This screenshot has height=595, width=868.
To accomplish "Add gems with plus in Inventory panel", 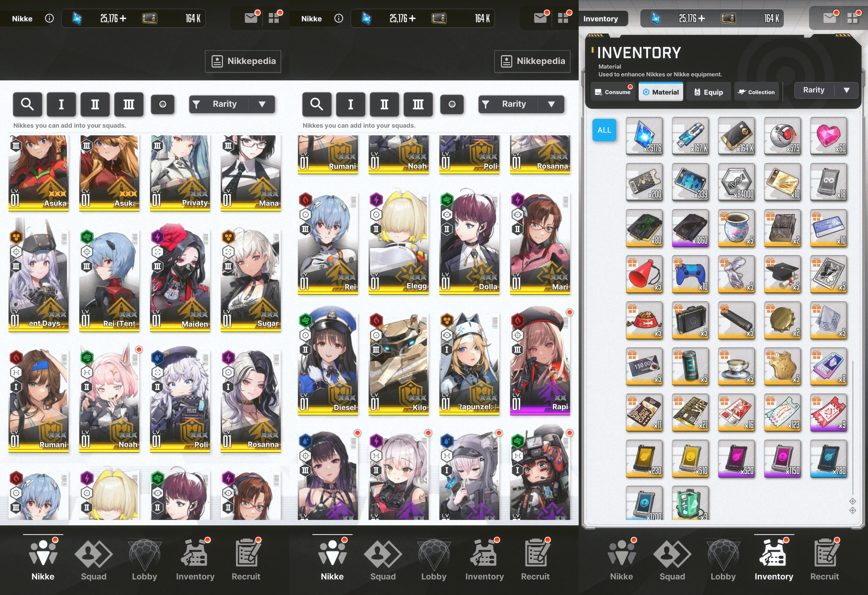I will point(702,18).
